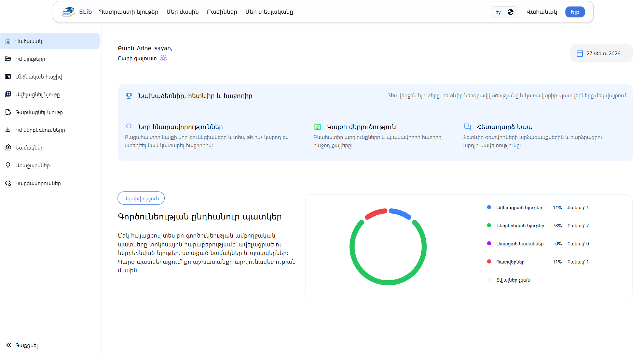
Task: Click the Ակտիվություն pill button
Action: point(141,198)
